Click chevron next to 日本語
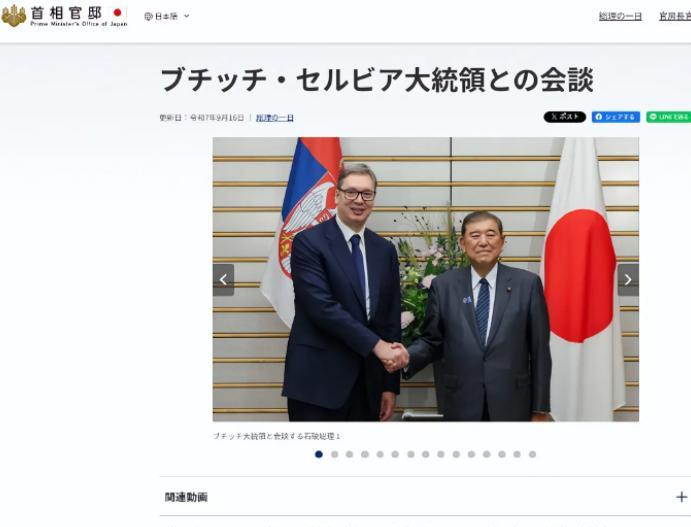 186,16
